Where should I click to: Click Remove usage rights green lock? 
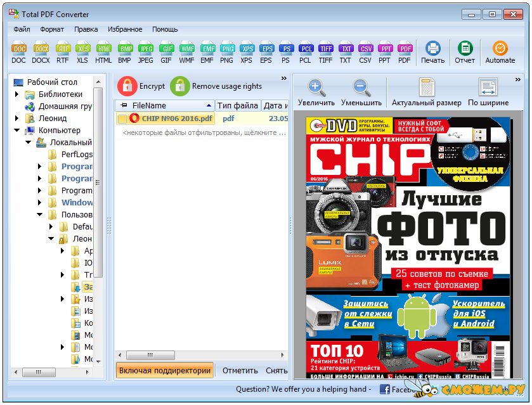click(180, 86)
